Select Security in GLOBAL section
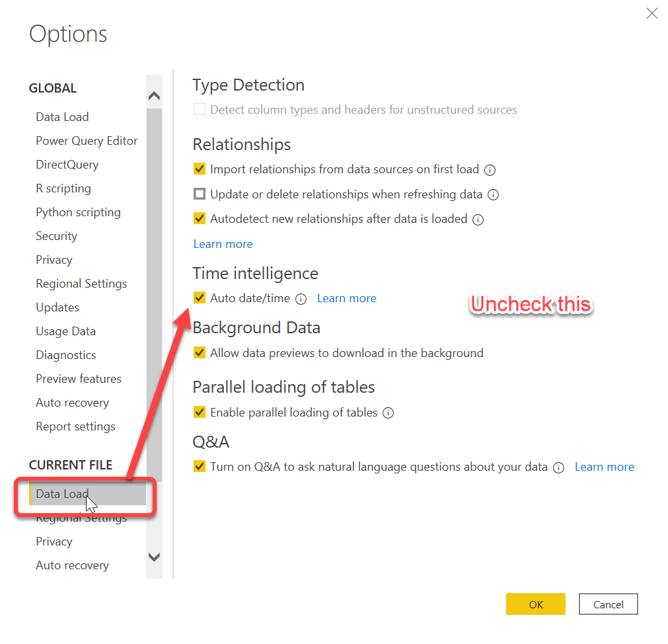 click(x=57, y=236)
